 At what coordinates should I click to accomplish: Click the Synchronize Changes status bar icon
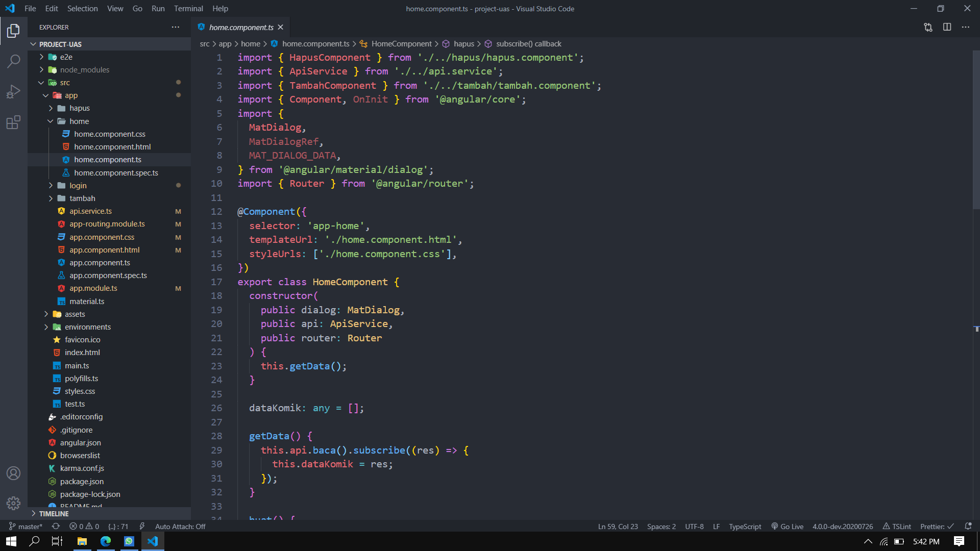click(56, 527)
